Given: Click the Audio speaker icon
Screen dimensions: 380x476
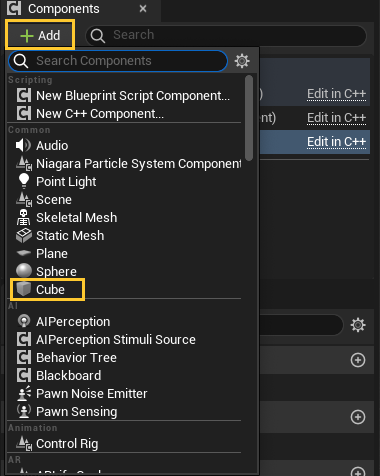Looking at the screenshot, I should (x=23, y=145).
